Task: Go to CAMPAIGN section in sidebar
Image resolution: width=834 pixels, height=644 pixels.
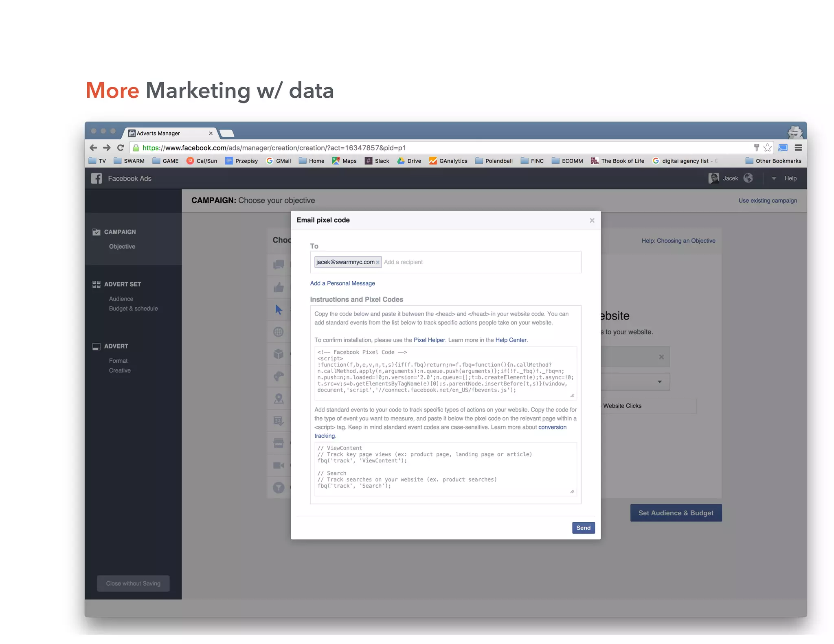Action: 114,232
